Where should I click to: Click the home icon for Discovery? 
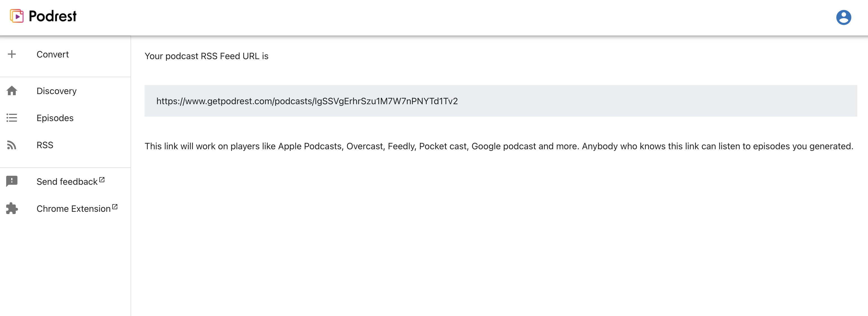tap(12, 91)
